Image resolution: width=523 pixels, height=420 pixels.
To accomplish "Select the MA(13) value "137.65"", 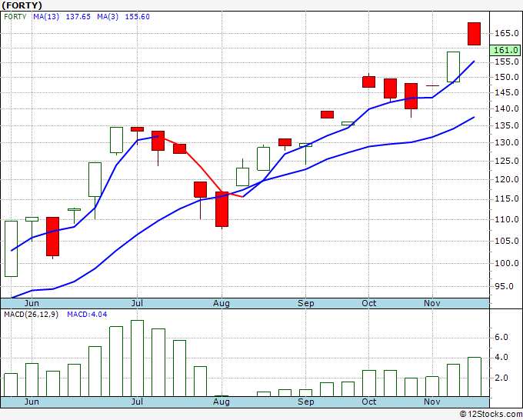I will click(78, 17).
